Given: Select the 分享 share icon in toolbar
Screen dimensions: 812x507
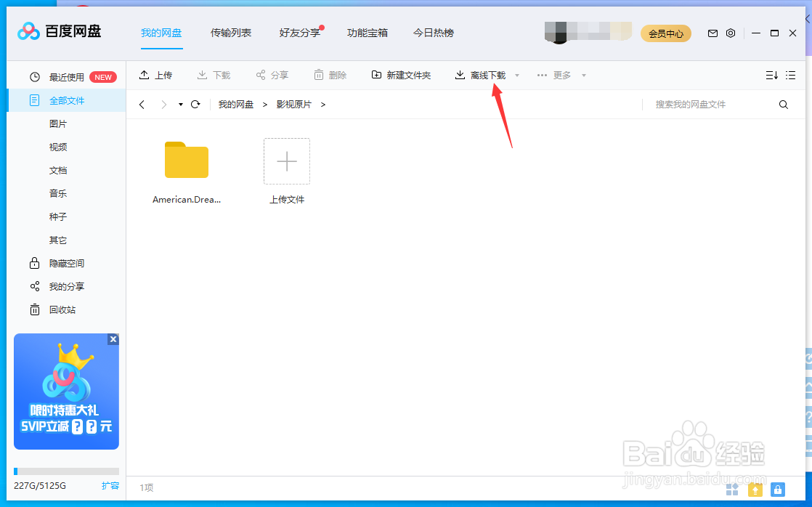Looking at the screenshot, I should [259, 75].
